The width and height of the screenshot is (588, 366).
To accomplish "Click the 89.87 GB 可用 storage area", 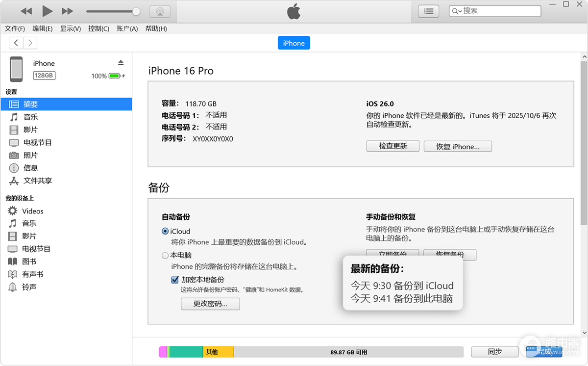I will (x=348, y=352).
